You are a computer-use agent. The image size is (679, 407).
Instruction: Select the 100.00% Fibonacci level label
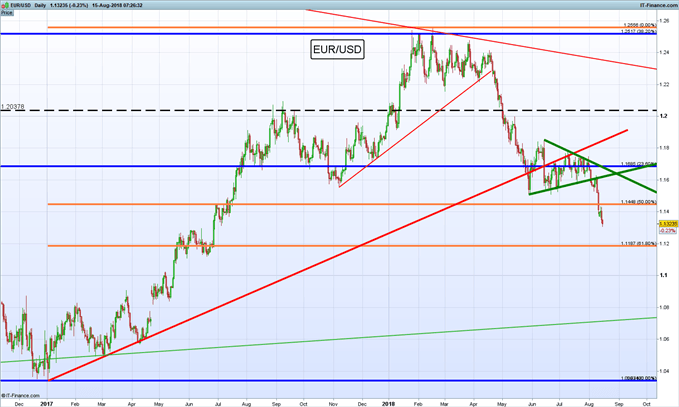(639, 378)
